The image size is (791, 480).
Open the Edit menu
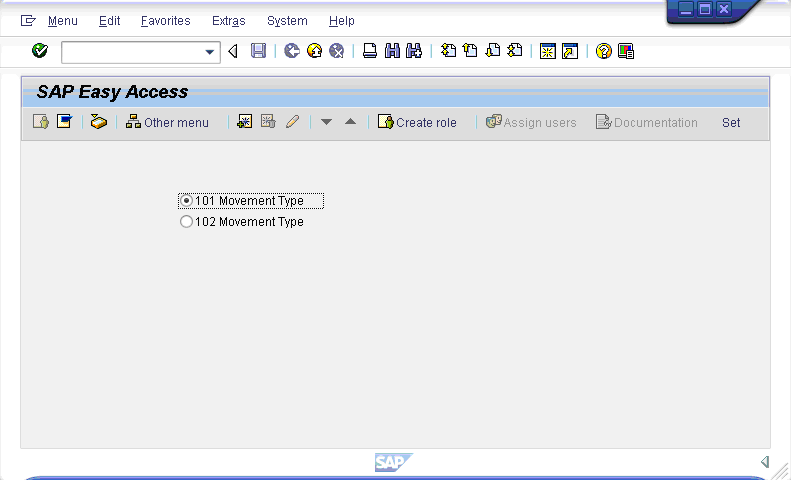[109, 21]
